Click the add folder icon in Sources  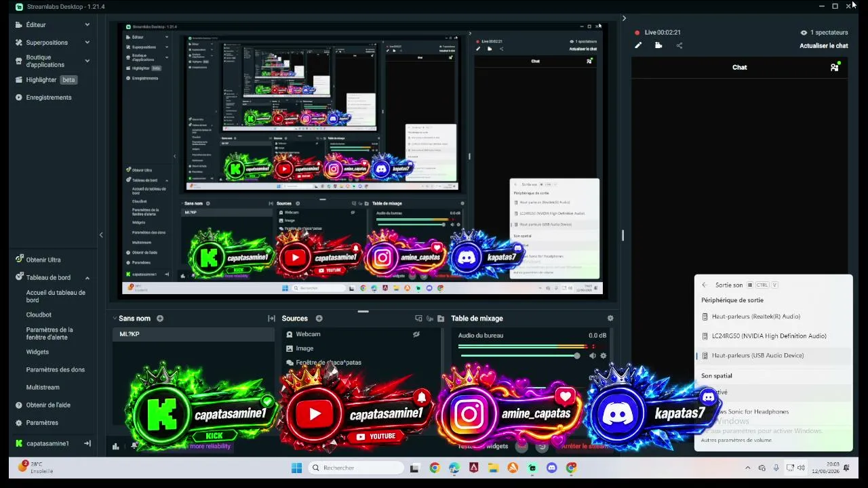coord(441,319)
